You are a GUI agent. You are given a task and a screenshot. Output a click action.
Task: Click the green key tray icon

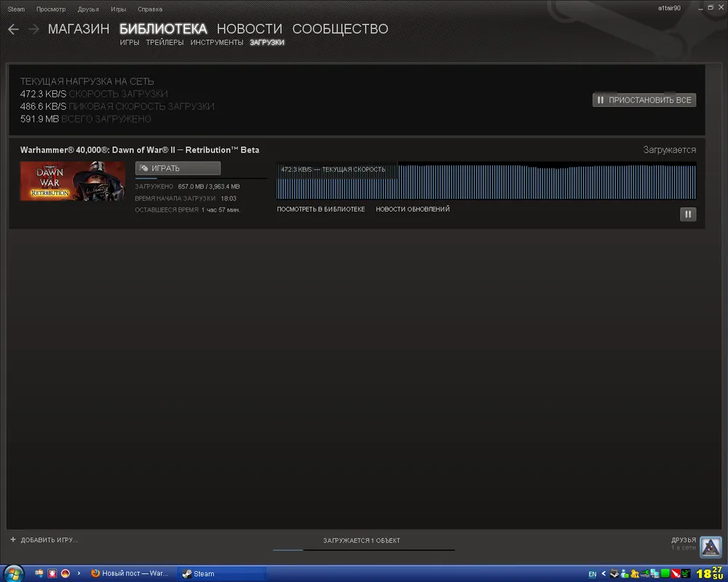coord(645,574)
